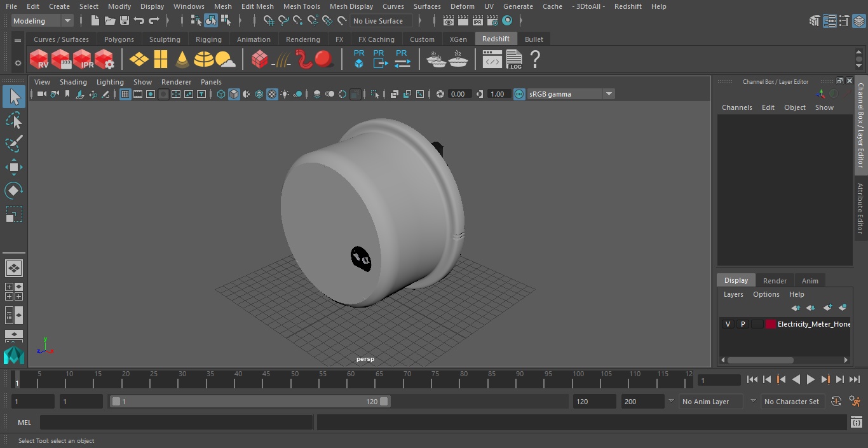The height and width of the screenshot is (448, 868).
Task: Create new scene file icon
Action: click(x=95, y=21)
